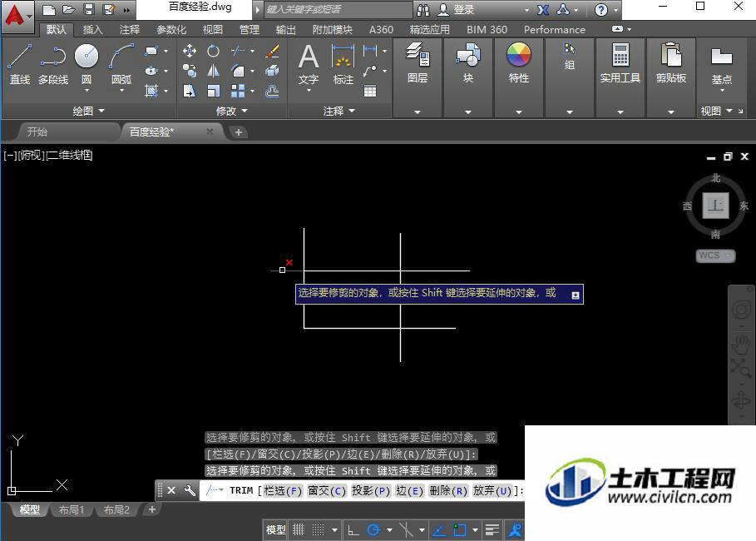Toggle the grid display in status bar
Viewport: 756px width, 541px height.
pos(299,530)
